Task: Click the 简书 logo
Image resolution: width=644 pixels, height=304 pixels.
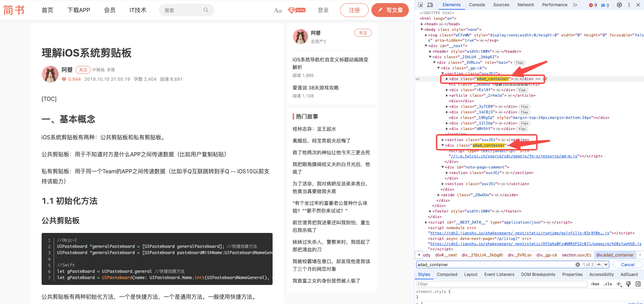Action: coord(14,10)
